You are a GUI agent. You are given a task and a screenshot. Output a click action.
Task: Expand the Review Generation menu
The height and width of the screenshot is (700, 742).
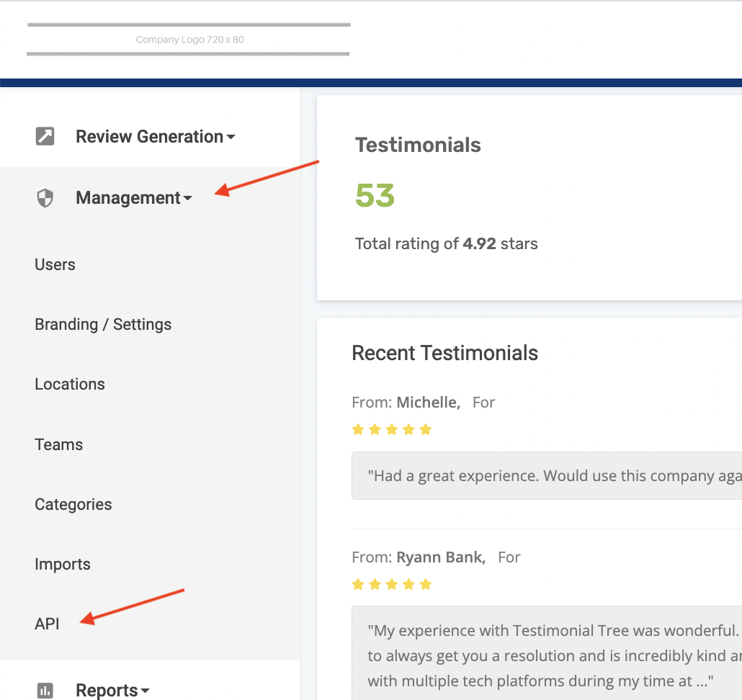[156, 136]
